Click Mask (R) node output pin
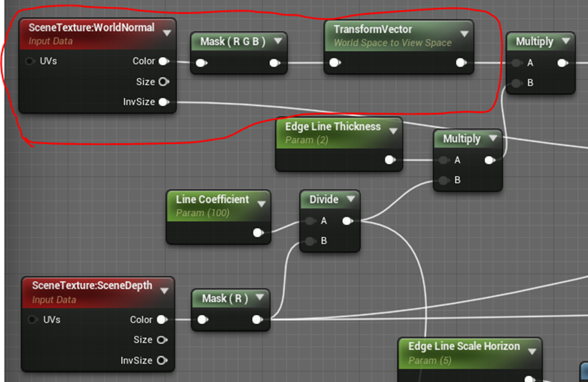 (257, 319)
